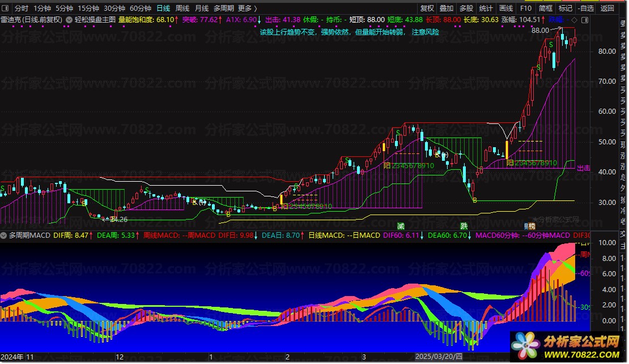629x364 pixels.
Task: Click the 2025/03/20/四 date label
Action: pos(439,357)
